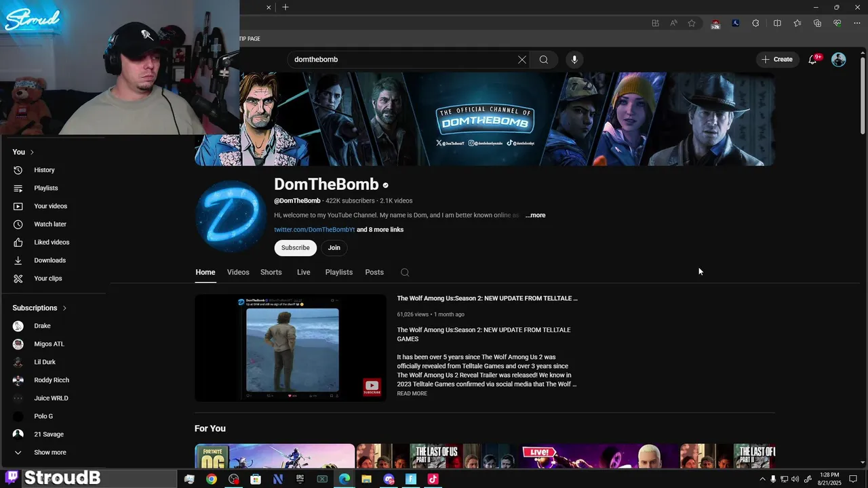Open Microsoft Store from the taskbar
Viewport: 868px width, 488px height.
coord(256,479)
